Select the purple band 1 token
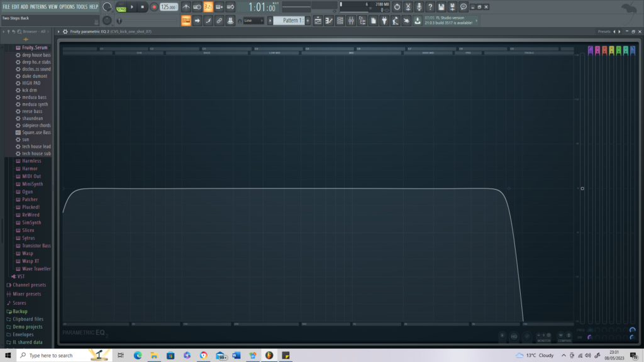Screen dimensions: 644x362 (591, 50)
